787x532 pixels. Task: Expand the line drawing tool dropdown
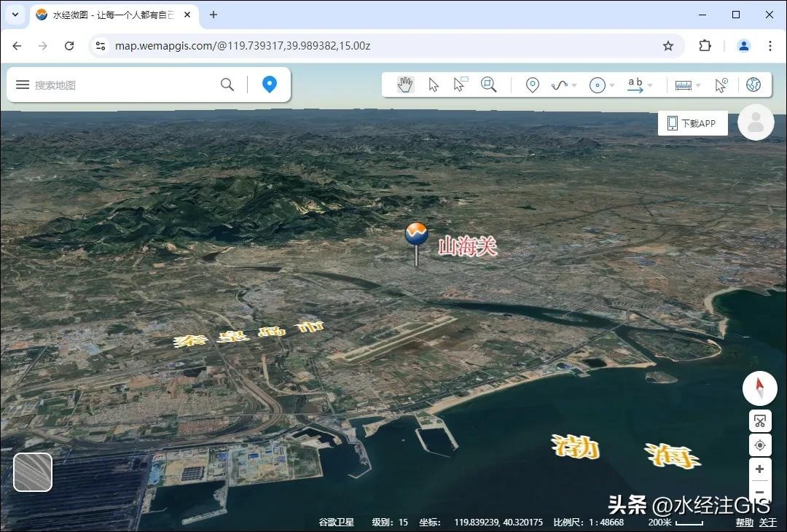(x=574, y=86)
